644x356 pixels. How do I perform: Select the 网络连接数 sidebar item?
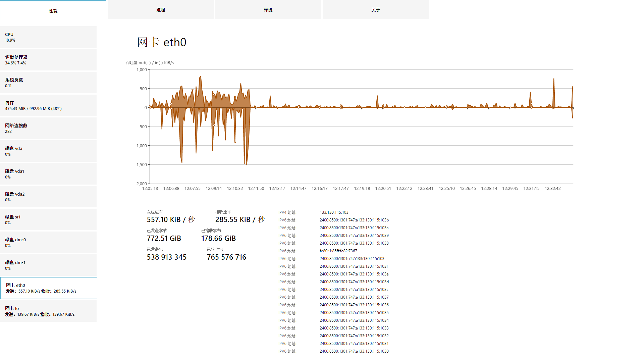coord(48,128)
